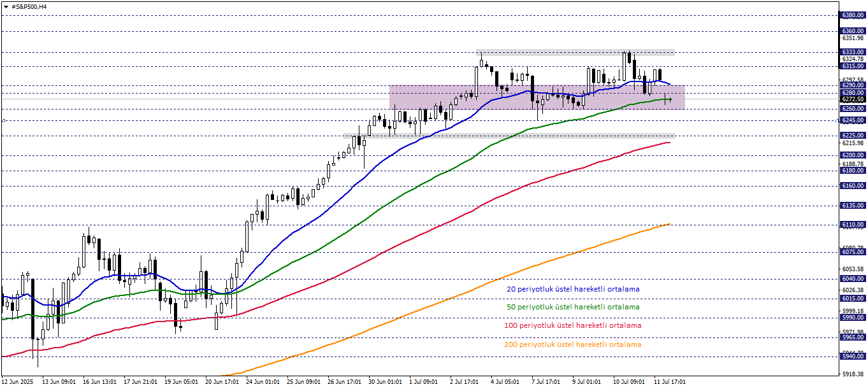
Task: Click the 5990.00 price level label
Action: click(853, 317)
